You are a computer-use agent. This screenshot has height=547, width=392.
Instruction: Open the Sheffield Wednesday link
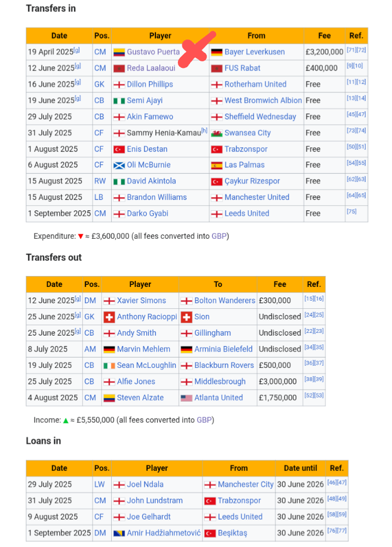tap(260, 117)
